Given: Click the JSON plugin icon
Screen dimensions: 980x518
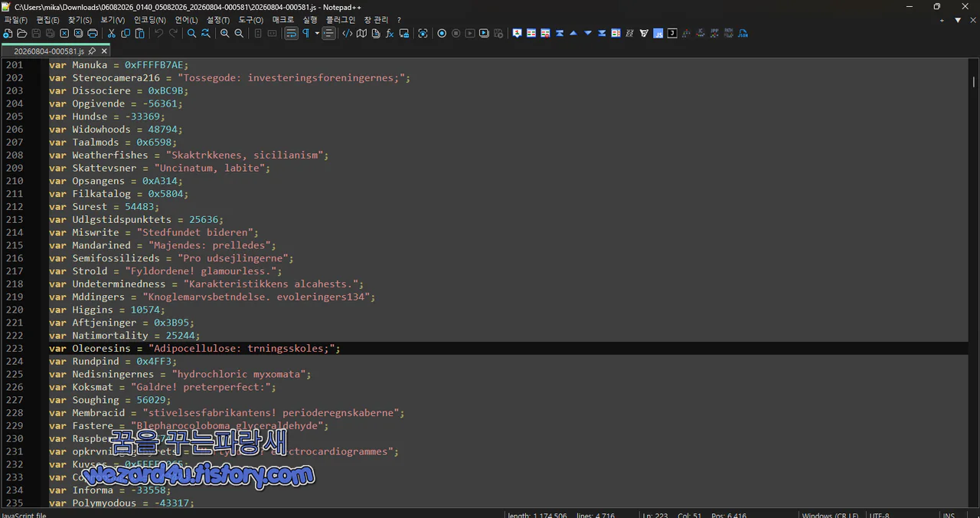Looking at the screenshot, I should tap(743, 34).
